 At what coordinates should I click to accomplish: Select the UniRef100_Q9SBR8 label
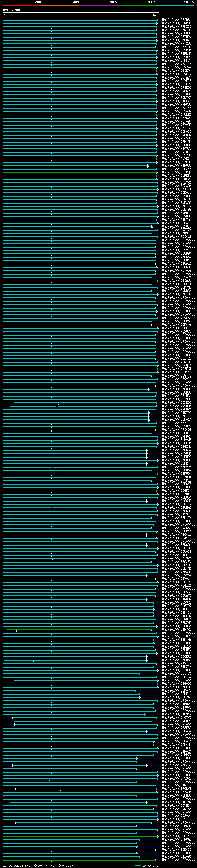coord(176,57)
